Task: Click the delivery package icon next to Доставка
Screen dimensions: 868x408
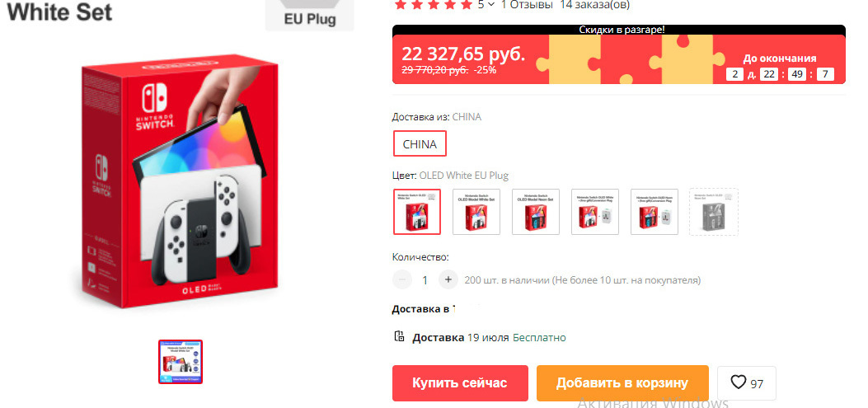Action: pos(399,336)
